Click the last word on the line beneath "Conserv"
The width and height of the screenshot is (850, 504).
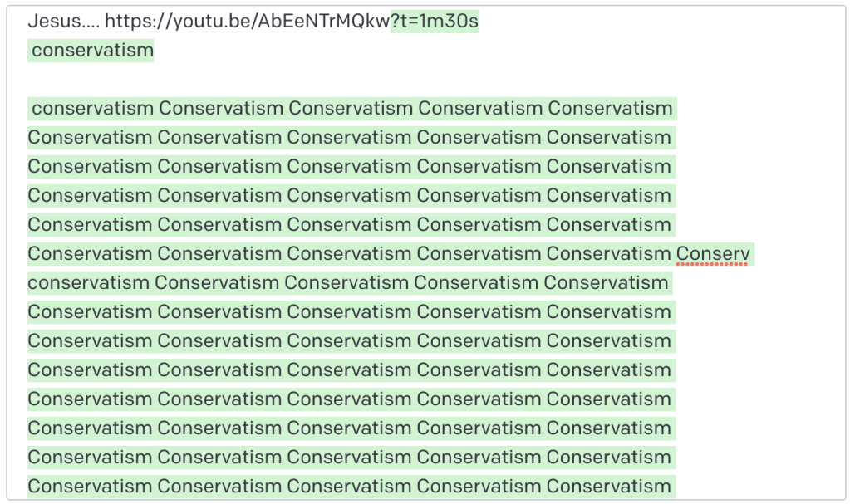[x=606, y=283]
